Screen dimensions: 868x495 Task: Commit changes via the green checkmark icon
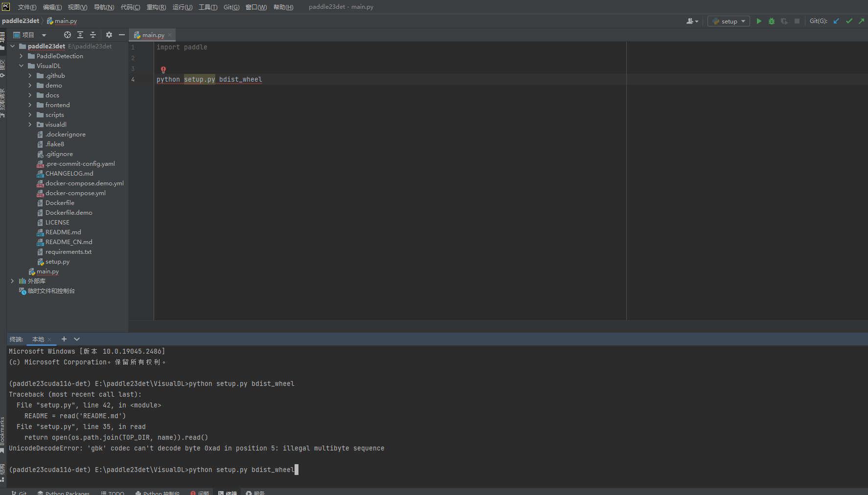849,21
